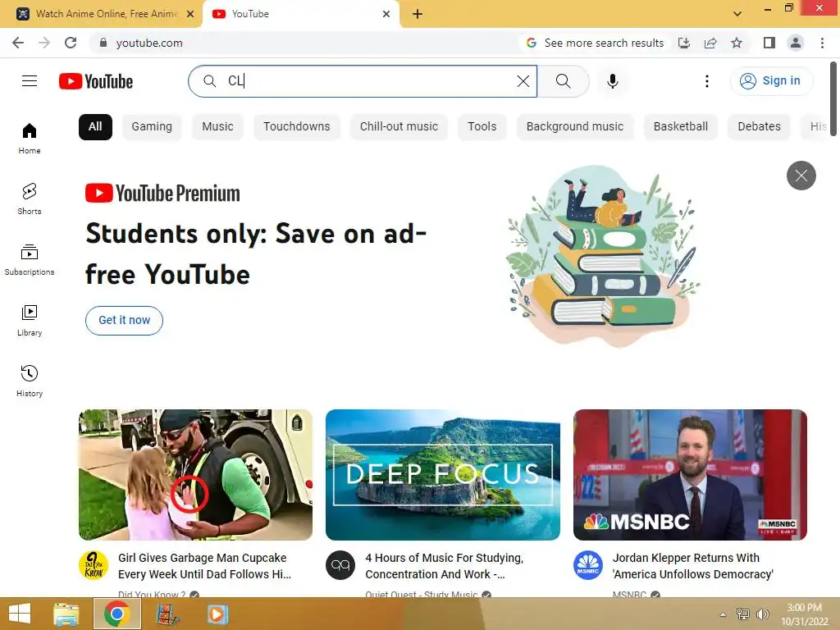Select the Chill-out music chip
The height and width of the screenshot is (630, 840).
tap(399, 127)
